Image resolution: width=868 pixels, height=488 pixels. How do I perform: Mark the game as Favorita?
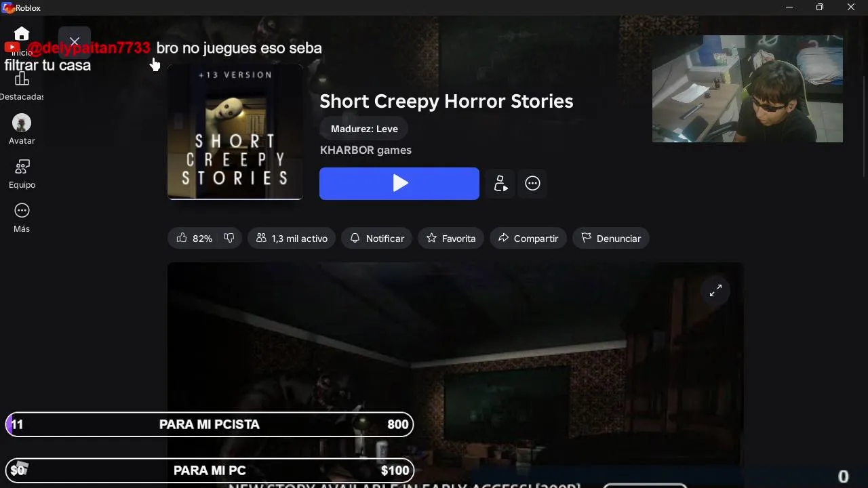click(451, 239)
